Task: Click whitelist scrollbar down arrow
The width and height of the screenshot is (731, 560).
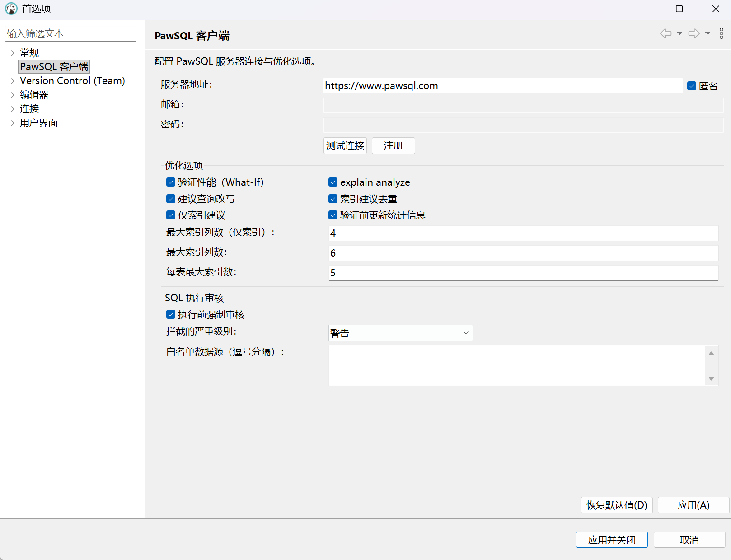Action: tap(711, 378)
